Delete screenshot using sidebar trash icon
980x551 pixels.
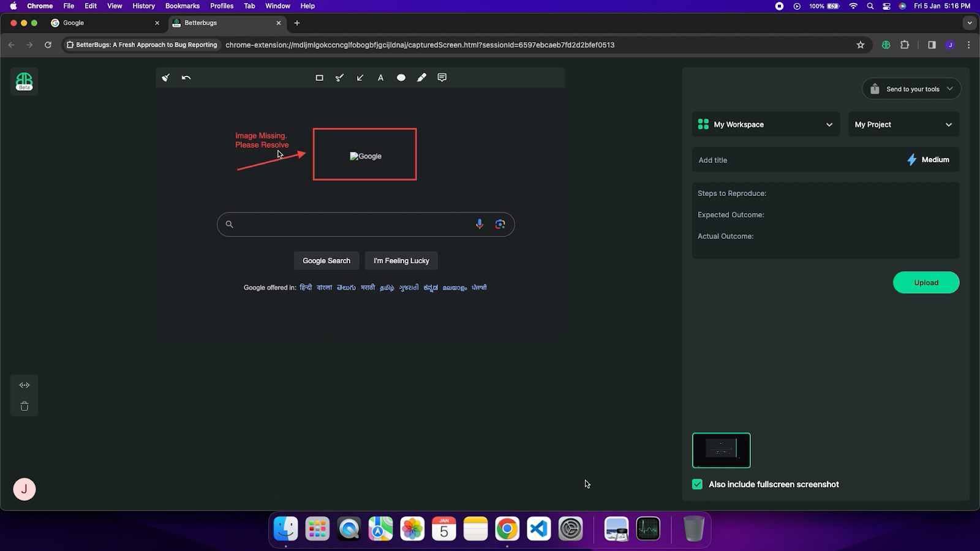pyautogui.click(x=24, y=407)
